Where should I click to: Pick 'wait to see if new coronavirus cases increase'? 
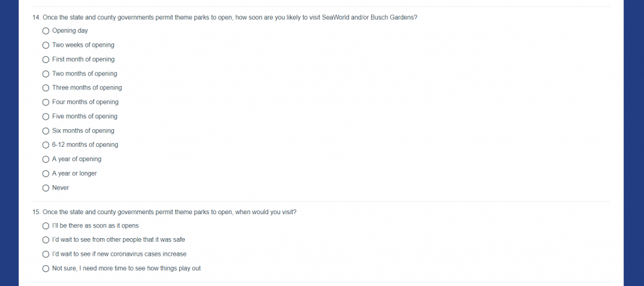coord(45,255)
